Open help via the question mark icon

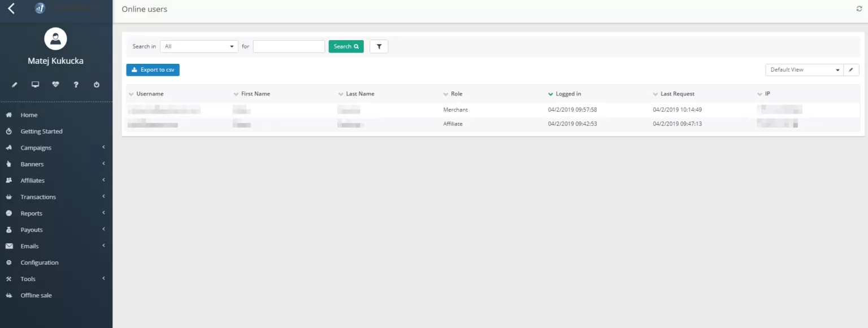tap(76, 84)
